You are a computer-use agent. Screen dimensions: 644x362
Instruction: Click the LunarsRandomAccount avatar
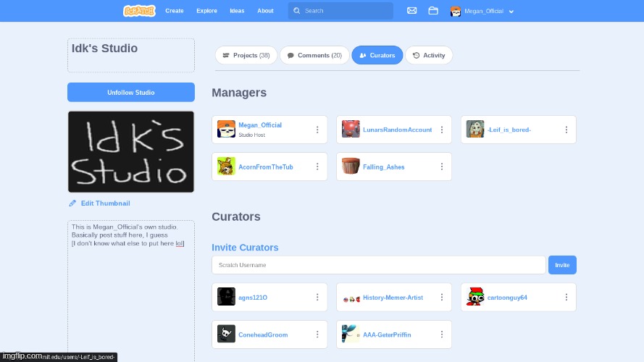point(351,129)
